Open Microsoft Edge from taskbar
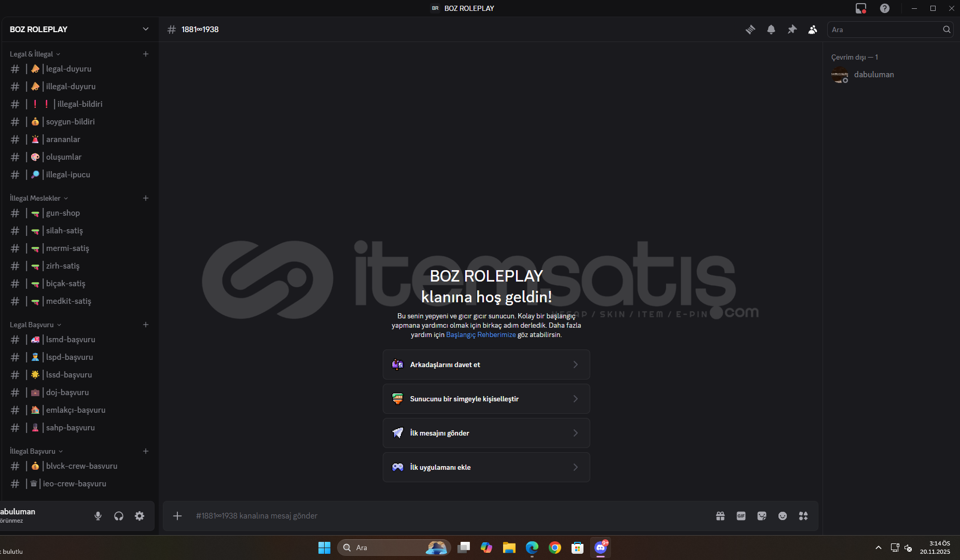Viewport: 960px width, 560px height. [532, 548]
